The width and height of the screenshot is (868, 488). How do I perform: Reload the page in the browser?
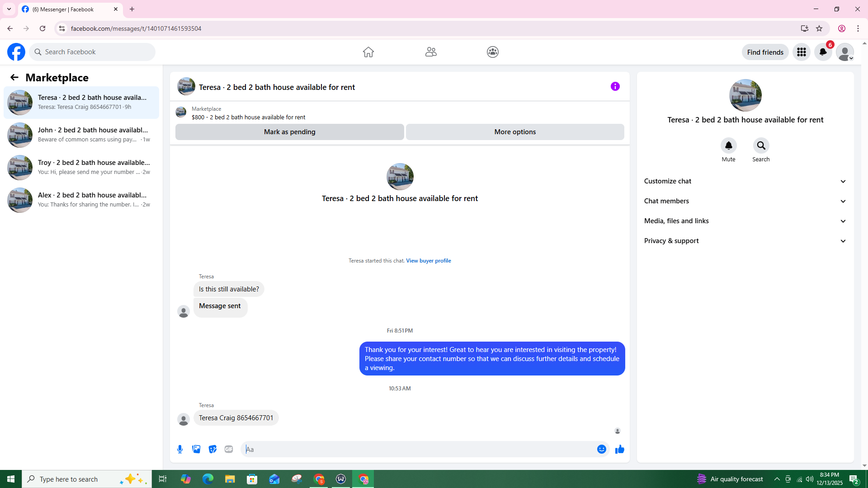tap(42, 28)
